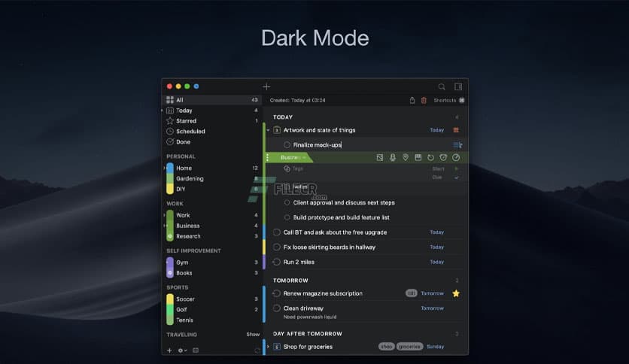Click the Sunday due date on groceries
This screenshot has height=364, width=629.
435,347
